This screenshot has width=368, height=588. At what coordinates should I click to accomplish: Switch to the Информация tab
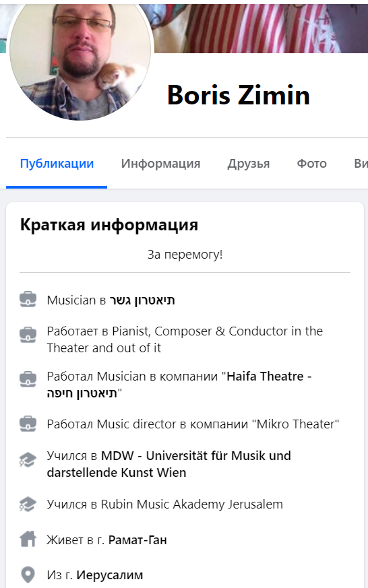160,164
